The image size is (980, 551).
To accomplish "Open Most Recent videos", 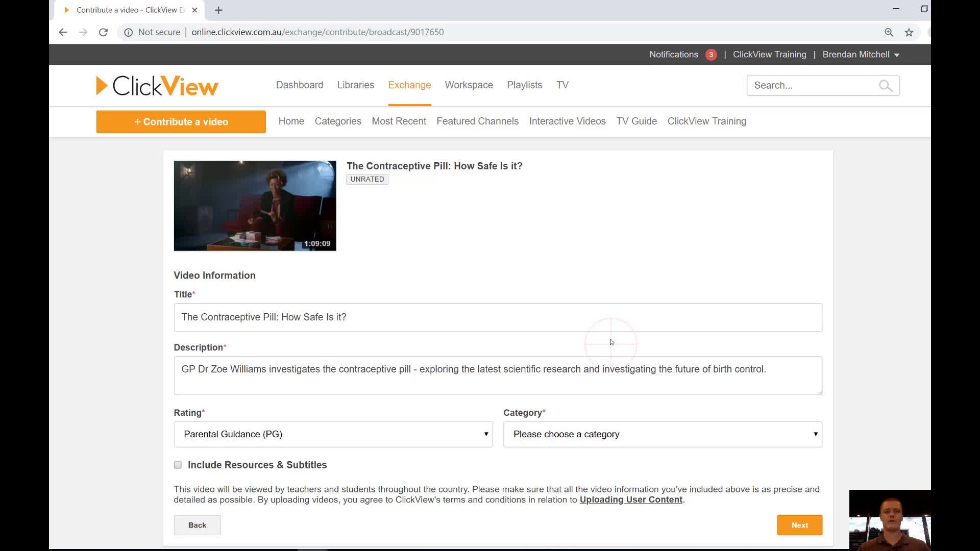I will (399, 121).
